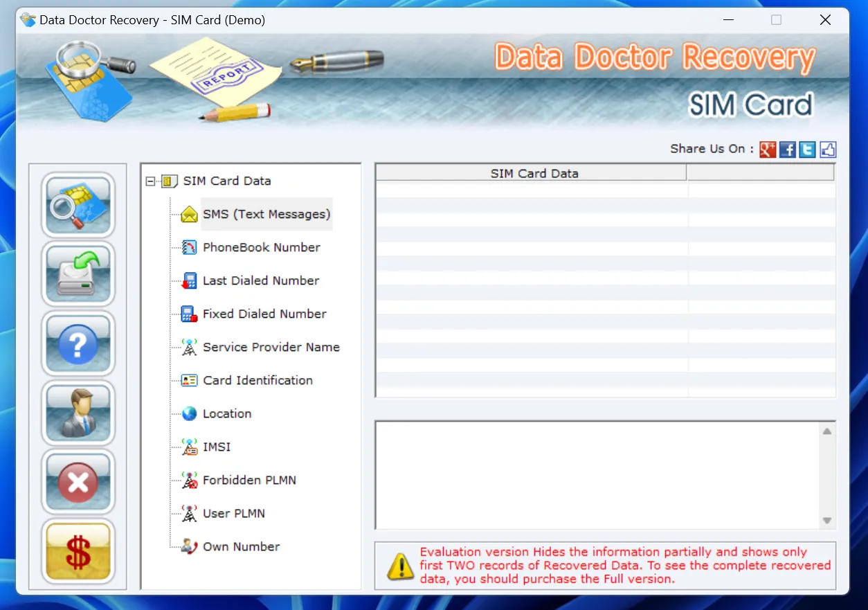
Task: Share on Twitter icon
Action: point(808,149)
